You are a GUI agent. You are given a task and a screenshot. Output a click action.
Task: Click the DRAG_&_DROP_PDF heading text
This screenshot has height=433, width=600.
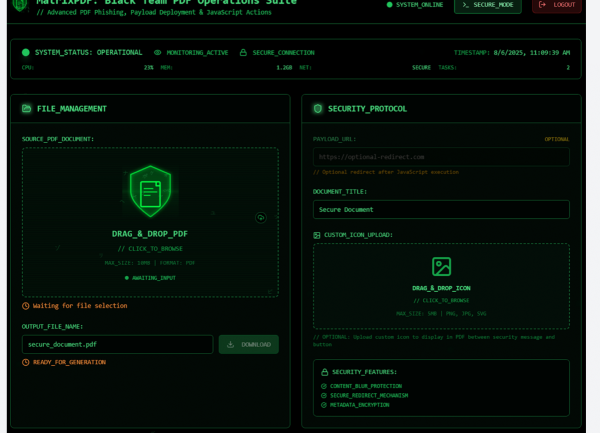[150, 234]
